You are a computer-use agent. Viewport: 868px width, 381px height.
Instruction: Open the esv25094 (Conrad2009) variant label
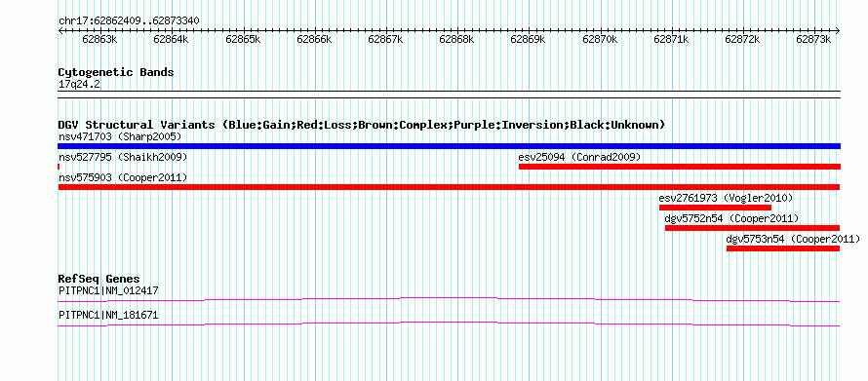(579, 158)
